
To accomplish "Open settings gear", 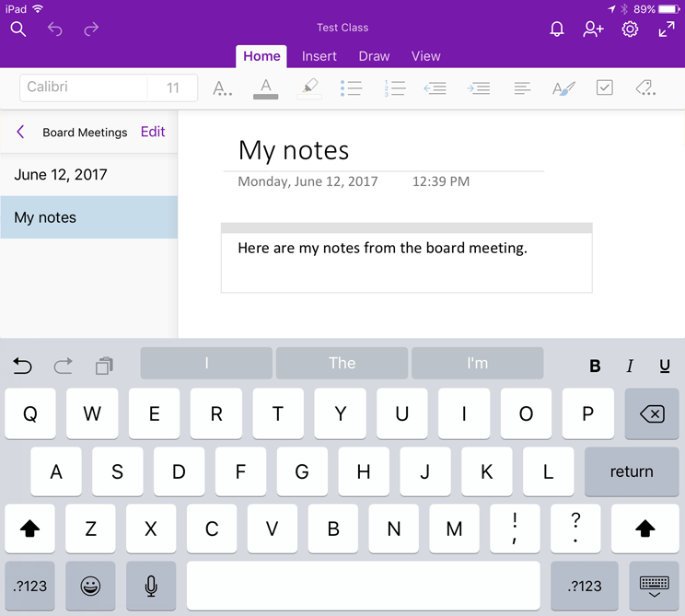I will (x=630, y=29).
